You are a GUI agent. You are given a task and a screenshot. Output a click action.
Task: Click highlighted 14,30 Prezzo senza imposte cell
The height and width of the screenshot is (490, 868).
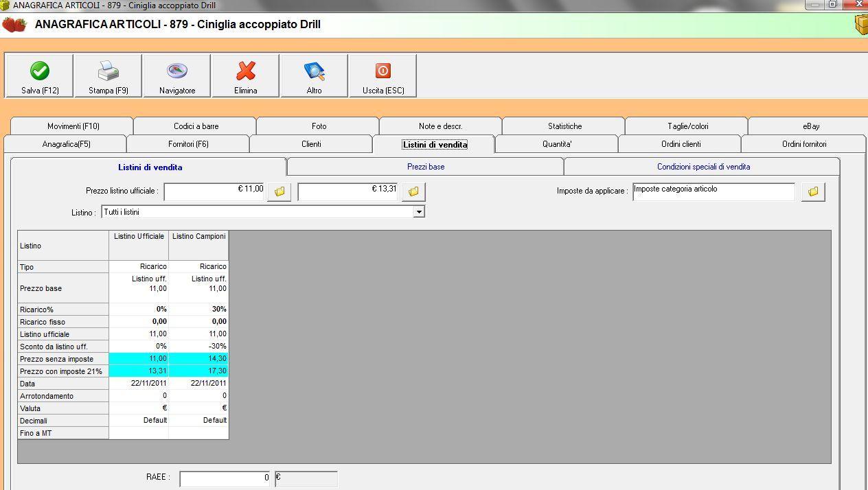[198, 358]
